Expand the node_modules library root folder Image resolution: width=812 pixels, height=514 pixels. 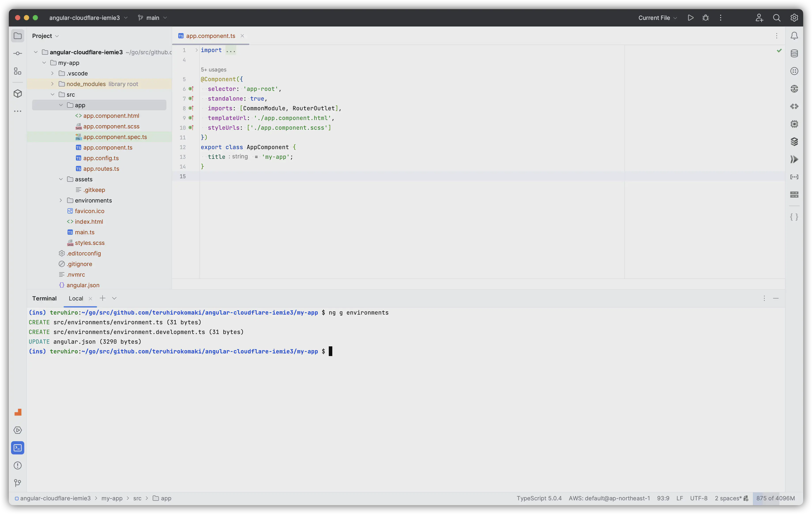click(53, 83)
